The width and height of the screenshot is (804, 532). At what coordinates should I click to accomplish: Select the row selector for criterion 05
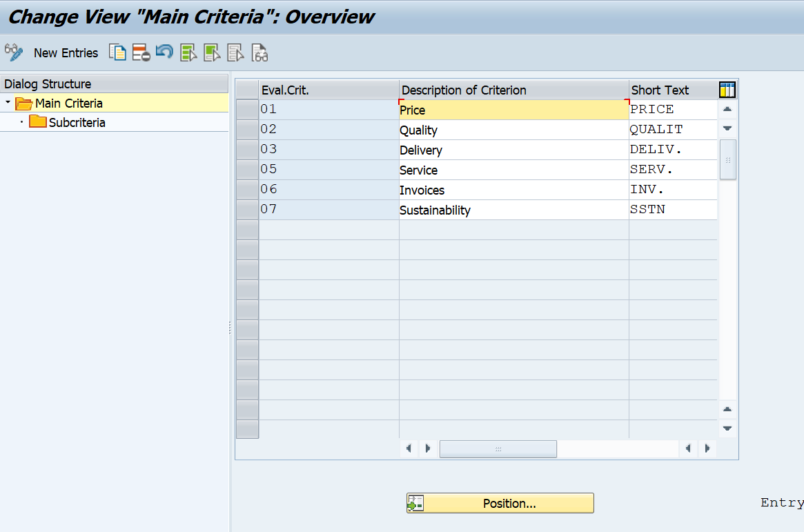(x=247, y=170)
